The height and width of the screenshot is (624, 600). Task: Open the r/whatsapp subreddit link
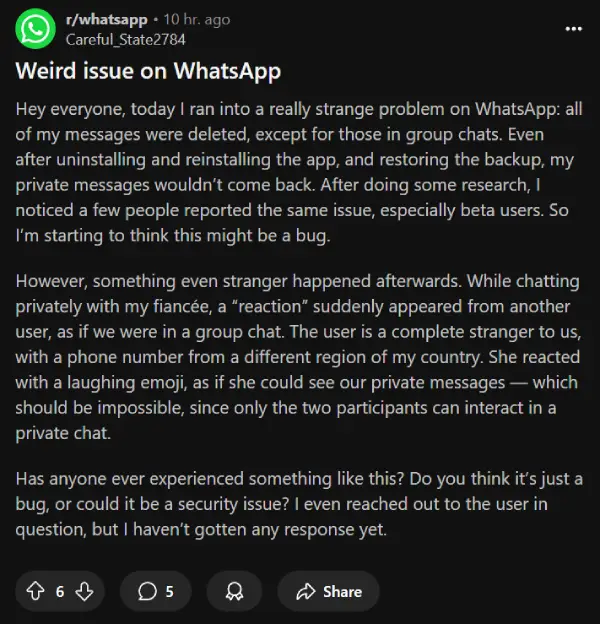[x=106, y=19]
